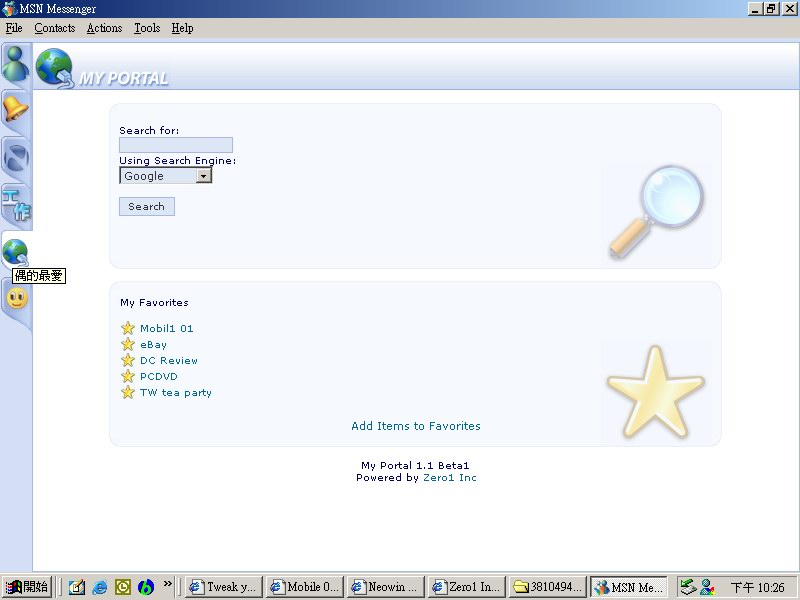Click the blue-green swirl quick launch icon
This screenshot has width=800, height=600.
point(146,587)
